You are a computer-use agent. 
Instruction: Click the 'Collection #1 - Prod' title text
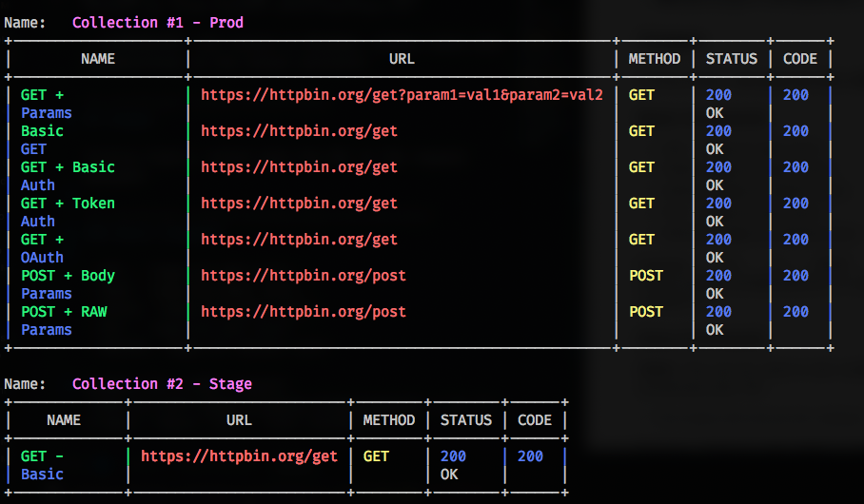pyautogui.click(x=158, y=23)
